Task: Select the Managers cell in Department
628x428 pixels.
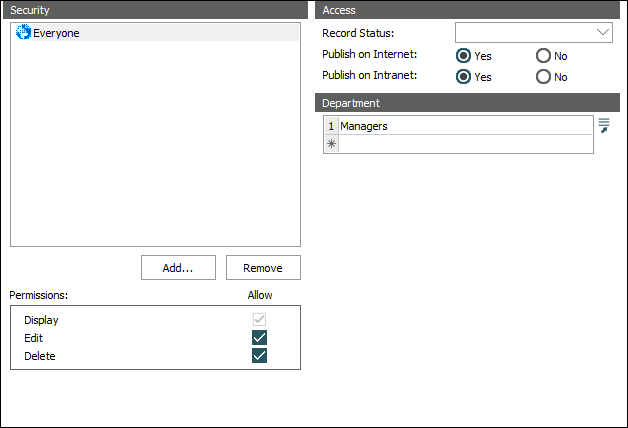Action: 465,127
